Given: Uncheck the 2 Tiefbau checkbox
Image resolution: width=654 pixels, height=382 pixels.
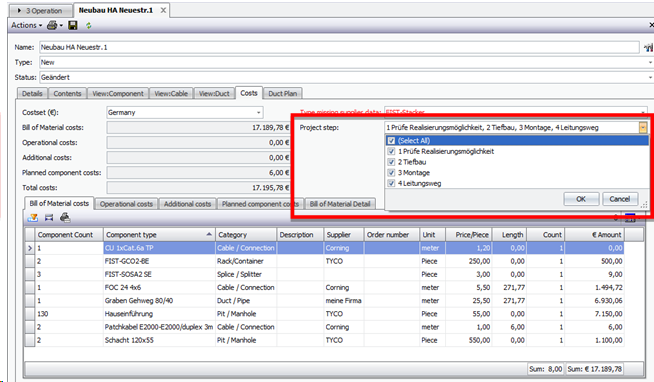Looking at the screenshot, I should tap(391, 162).
